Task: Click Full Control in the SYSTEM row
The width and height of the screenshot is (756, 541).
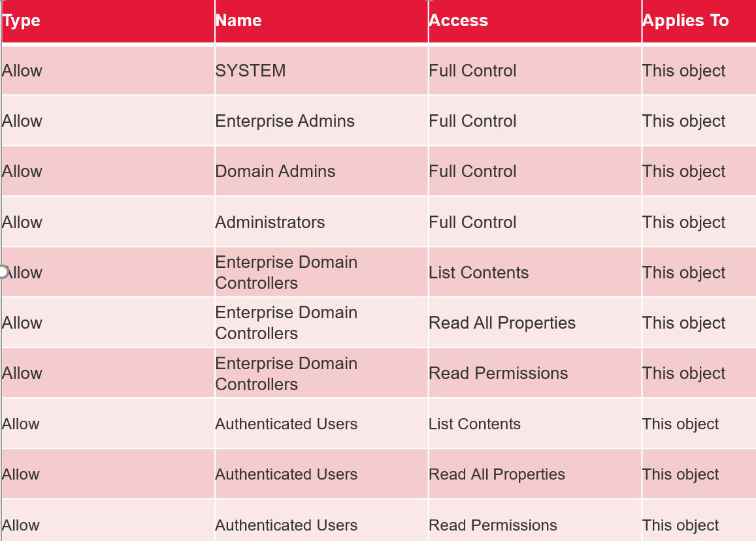Action: [472, 71]
